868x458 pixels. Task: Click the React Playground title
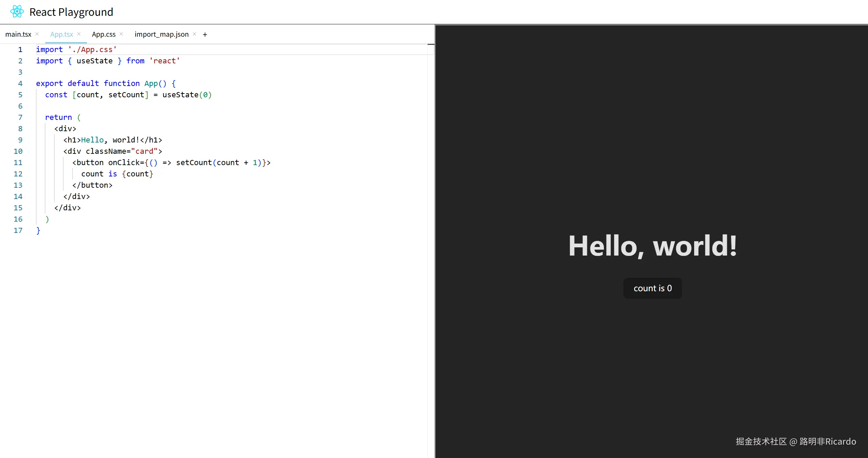(71, 12)
